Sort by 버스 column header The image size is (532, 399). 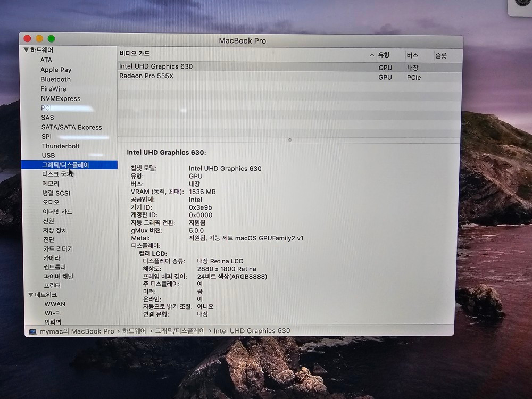(412, 55)
